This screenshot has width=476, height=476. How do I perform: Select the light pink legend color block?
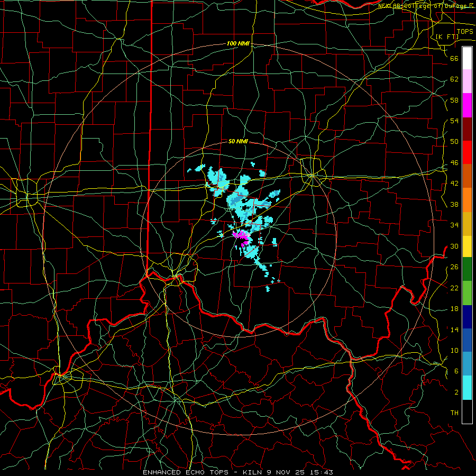click(x=467, y=81)
